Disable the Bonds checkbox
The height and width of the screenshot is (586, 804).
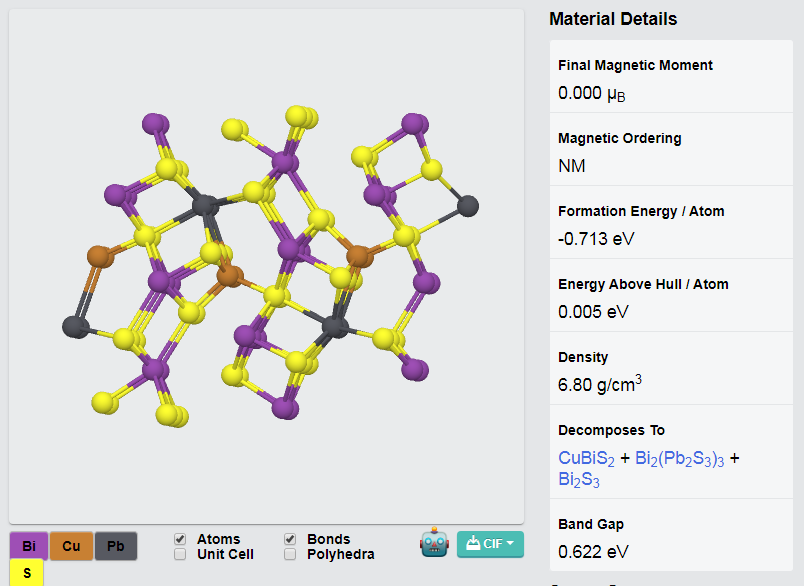tap(290, 539)
